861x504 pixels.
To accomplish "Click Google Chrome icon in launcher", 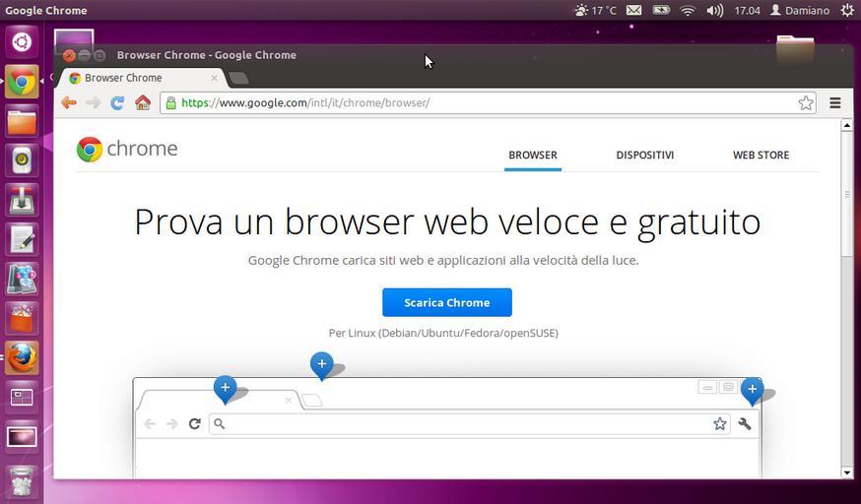I will click(22, 82).
